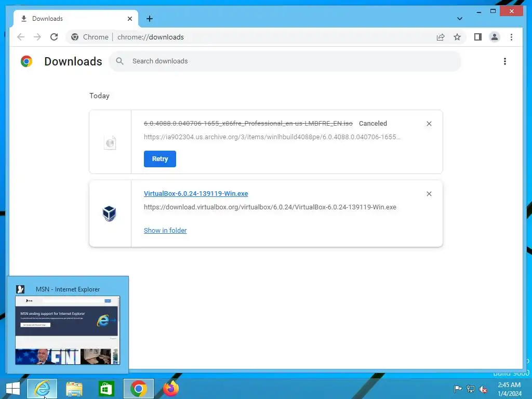Click the browser back arrow

pyautogui.click(x=21, y=37)
